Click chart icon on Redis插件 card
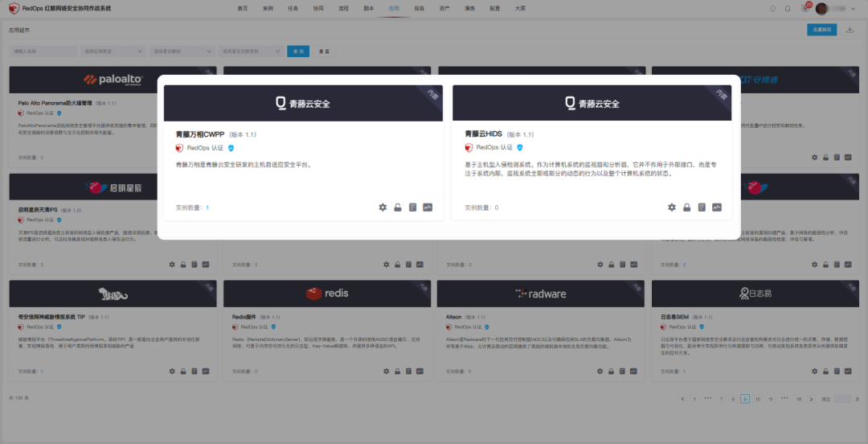This screenshot has height=444, width=868. [420, 371]
